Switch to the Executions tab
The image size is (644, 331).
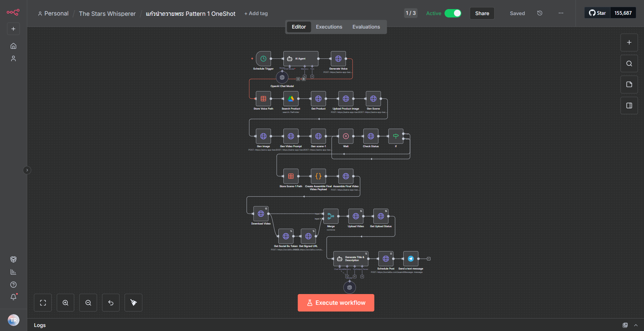(329, 27)
